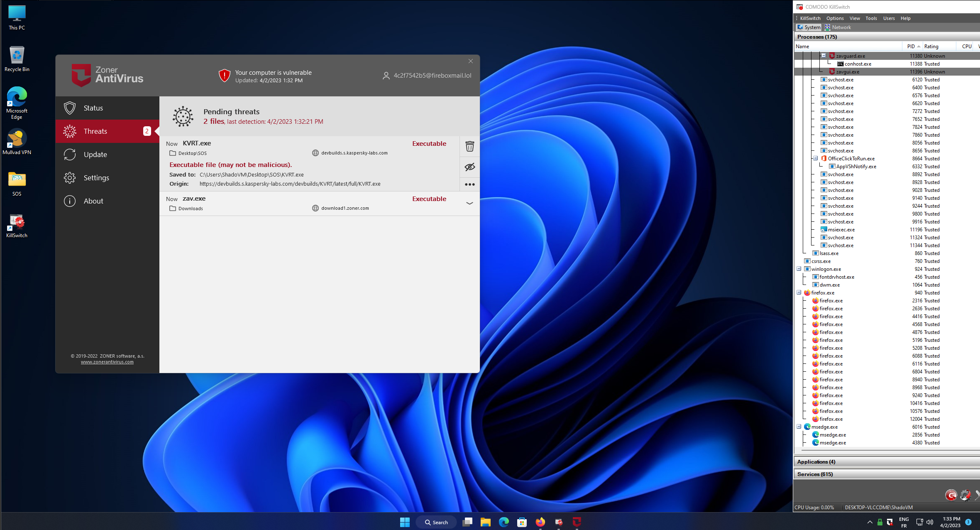Open more options for KVRT.exe (three dots)

coord(469,184)
